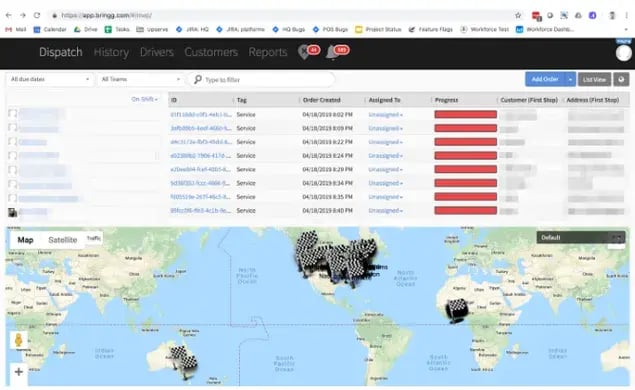Click the Street View pegman on the map

pos(18,340)
